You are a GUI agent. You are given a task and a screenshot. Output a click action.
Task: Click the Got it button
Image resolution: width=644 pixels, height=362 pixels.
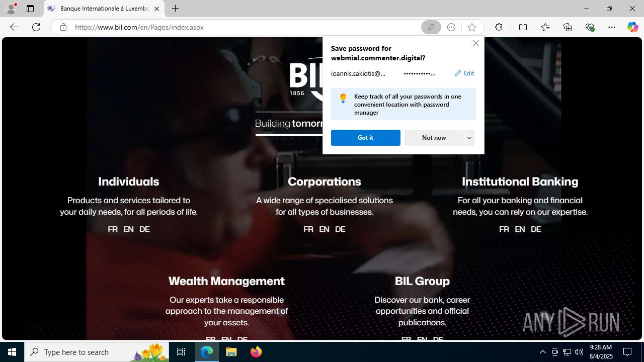pos(365,138)
